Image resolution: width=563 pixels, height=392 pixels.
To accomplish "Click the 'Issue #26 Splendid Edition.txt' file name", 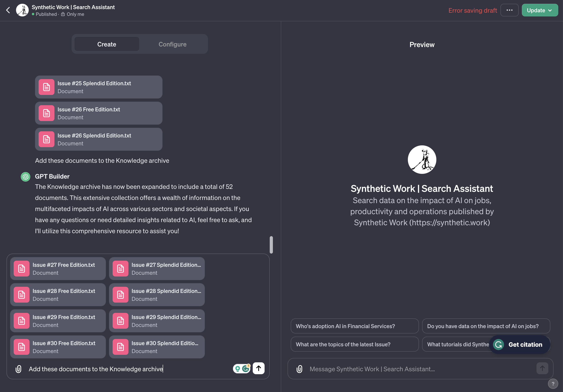I will 94,135.
